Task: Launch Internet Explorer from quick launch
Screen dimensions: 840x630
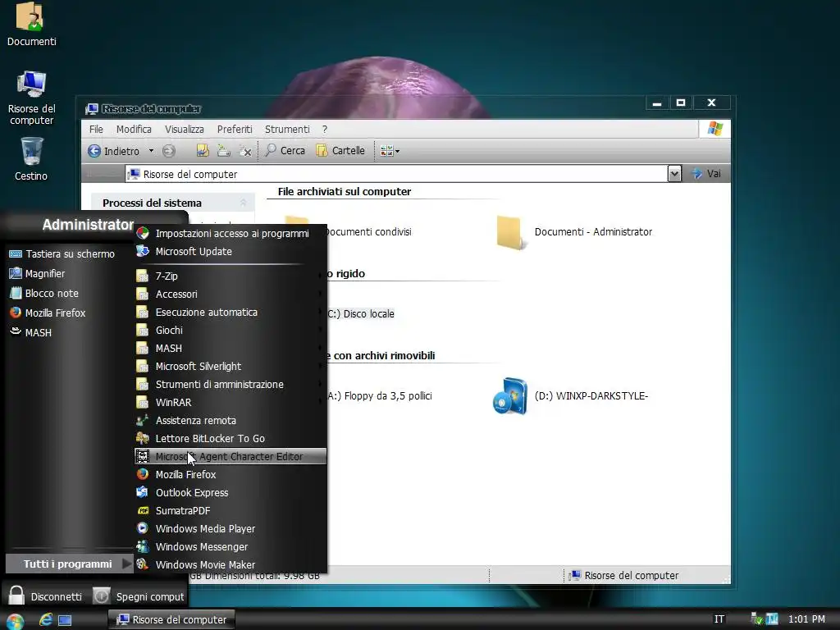Action: (x=46, y=620)
